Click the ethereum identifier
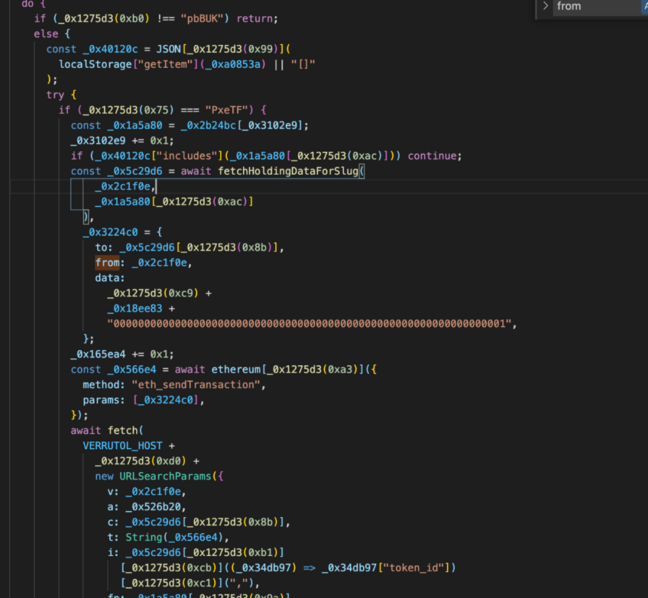Screen dimensions: 648x598 (236, 369)
